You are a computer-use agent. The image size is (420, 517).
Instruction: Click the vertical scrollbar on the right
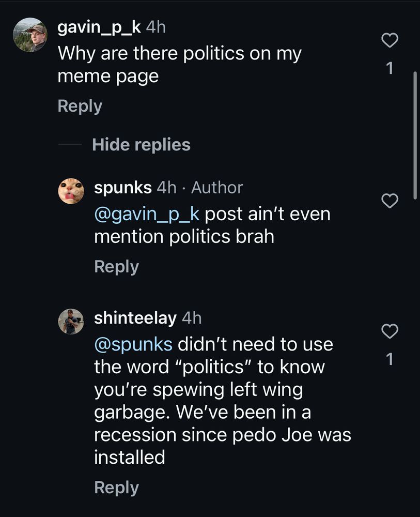click(x=415, y=134)
